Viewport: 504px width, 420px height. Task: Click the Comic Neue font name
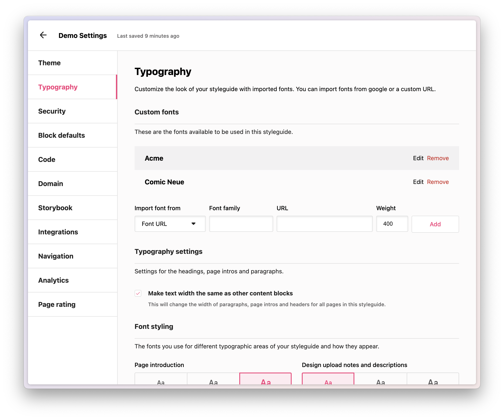tap(164, 182)
